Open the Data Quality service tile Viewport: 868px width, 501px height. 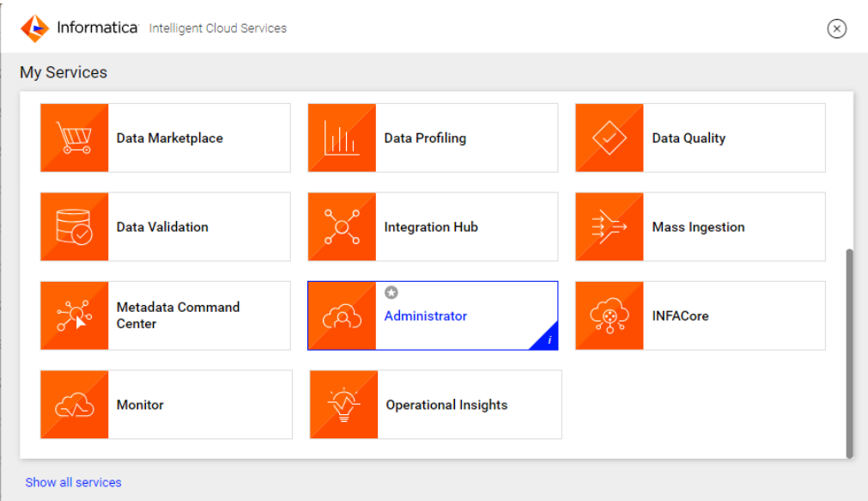point(701,137)
